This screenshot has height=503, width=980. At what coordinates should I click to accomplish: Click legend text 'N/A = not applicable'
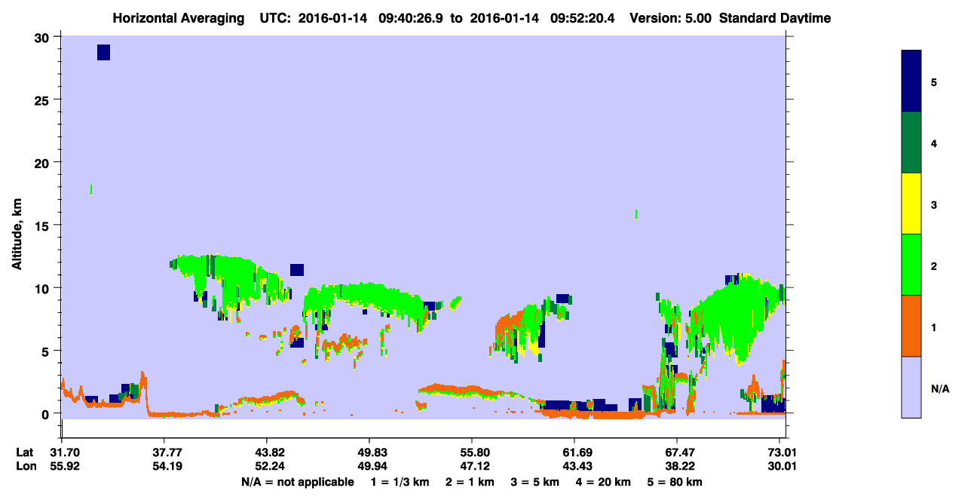point(297,482)
